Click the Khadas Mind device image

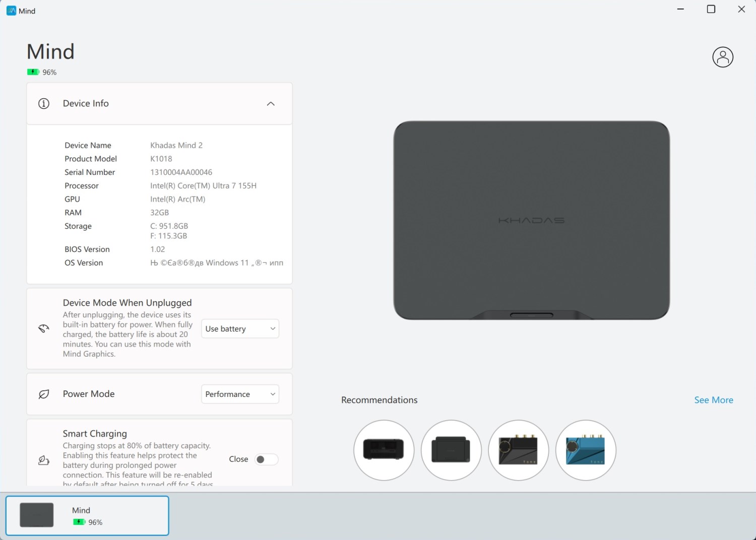click(532, 220)
